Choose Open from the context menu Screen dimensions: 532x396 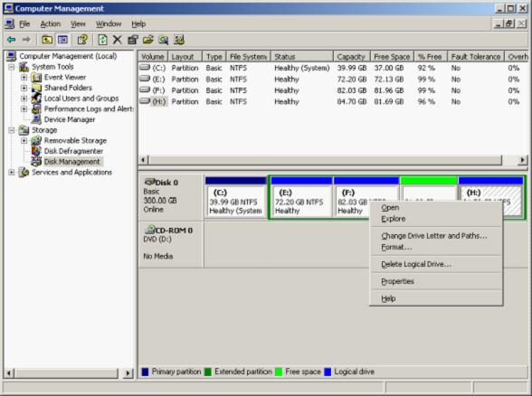(436, 208)
